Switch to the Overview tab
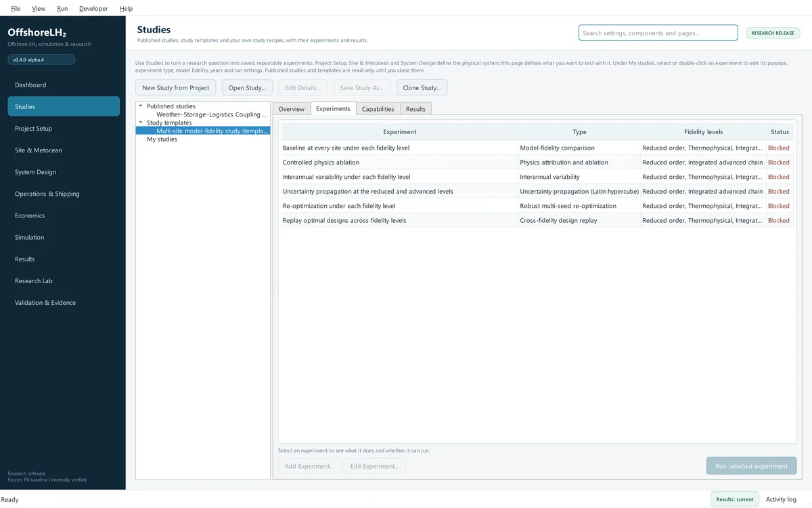Viewport: 812px width, 508px height. point(292,108)
